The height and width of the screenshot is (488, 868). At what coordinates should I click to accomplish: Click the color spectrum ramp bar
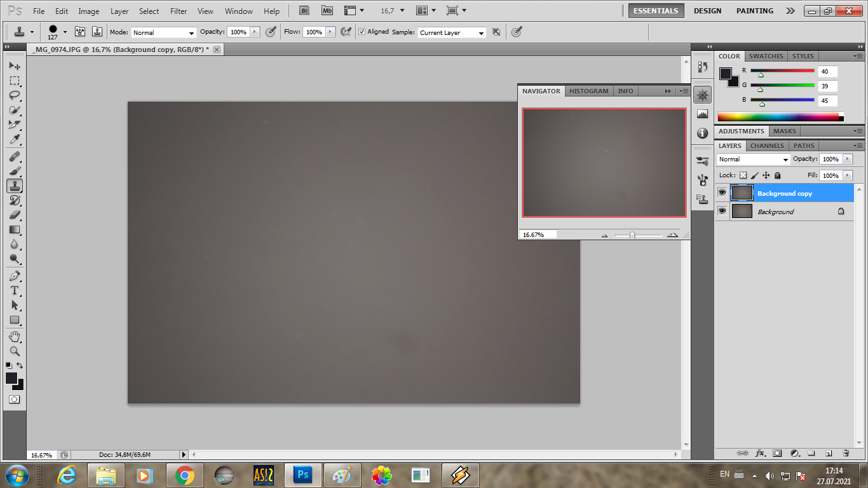point(778,117)
